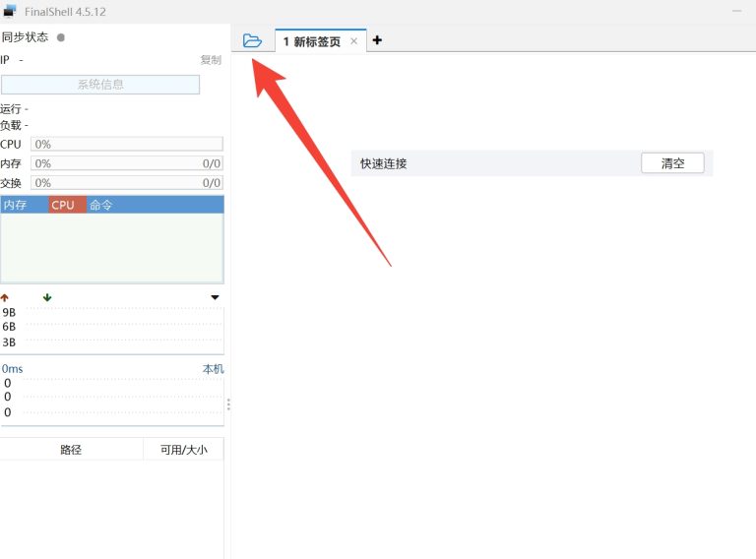Close the 新标签页 tab
The width and height of the screenshot is (756, 559).
coord(354,41)
